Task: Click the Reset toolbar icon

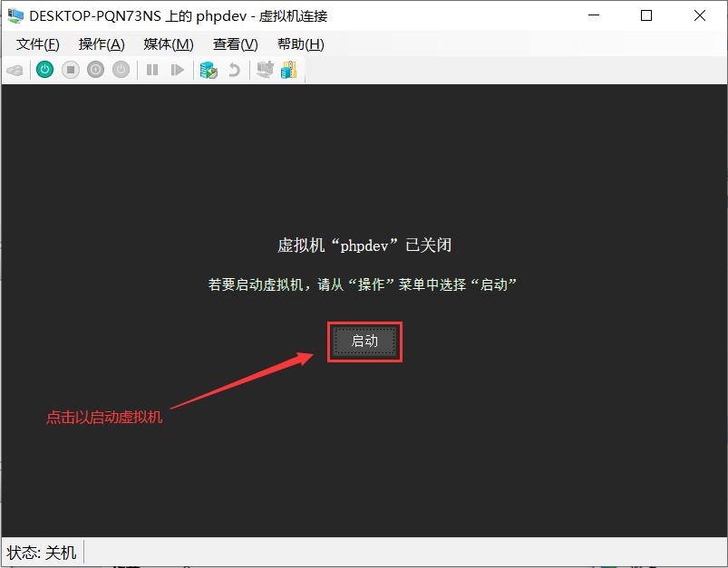Action: coord(178,69)
